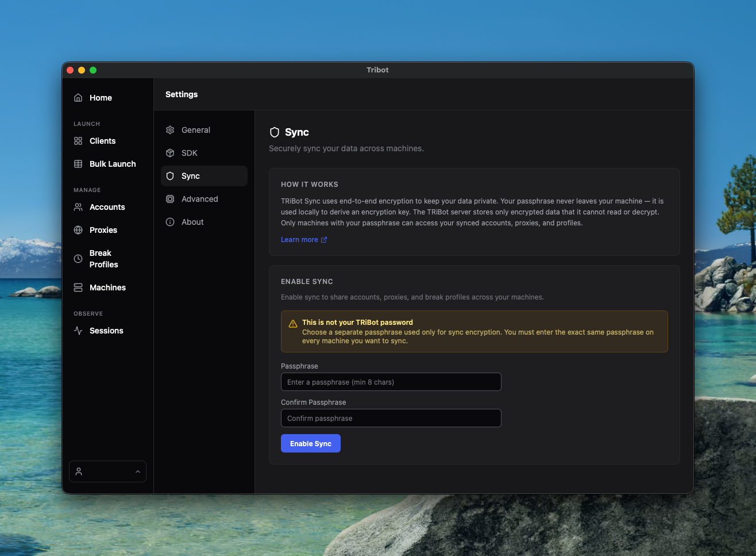
Task: Select the Break Profiles clock icon
Action: click(x=78, y=259)
